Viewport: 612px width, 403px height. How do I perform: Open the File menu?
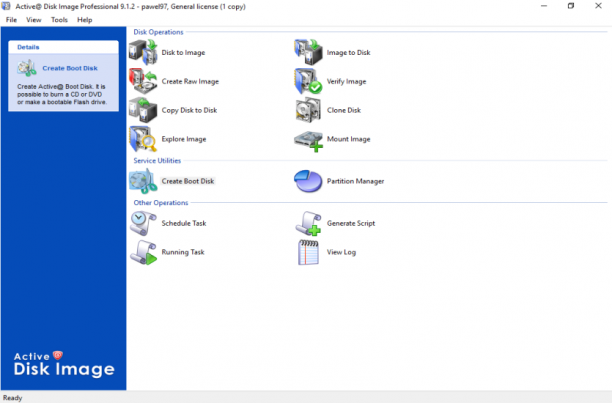(11, 20)
